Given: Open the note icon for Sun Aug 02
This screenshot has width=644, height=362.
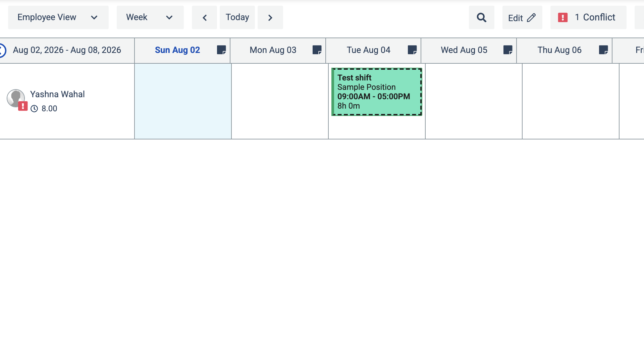Looking at the screenshot, I should click(x=221, y=50).
